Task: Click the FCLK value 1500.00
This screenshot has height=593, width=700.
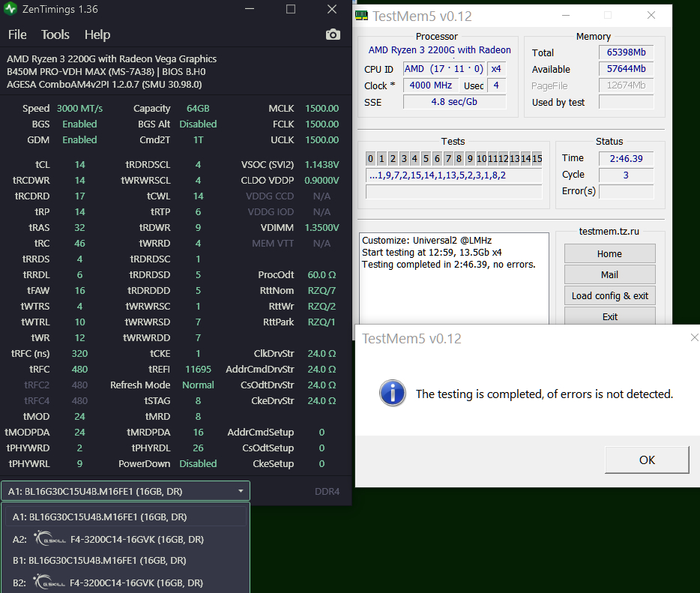Action: tap(322, 124)
